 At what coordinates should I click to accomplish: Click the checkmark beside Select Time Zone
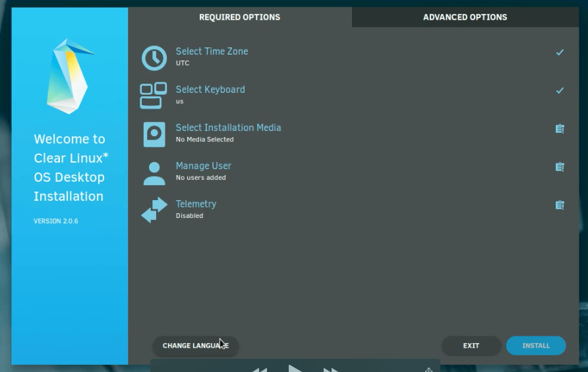click(560, 52)
